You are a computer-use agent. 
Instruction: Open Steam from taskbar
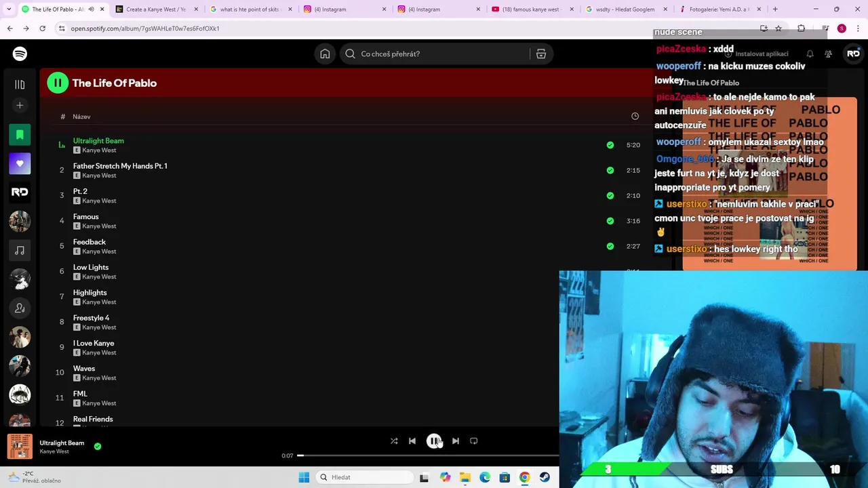coord(545,477)
